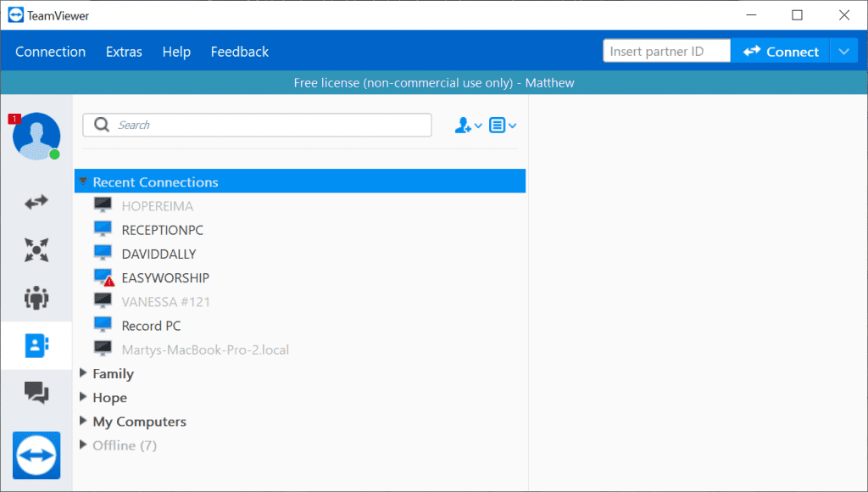Open the Help menu
The width and height of the screenshot is (868, 492).
[x=176, y=52]
